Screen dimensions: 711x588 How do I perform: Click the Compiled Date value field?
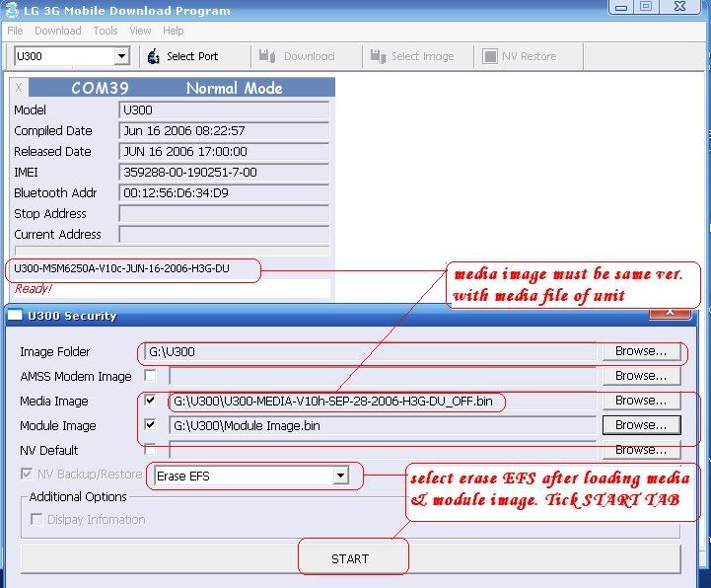pos(224,131)
